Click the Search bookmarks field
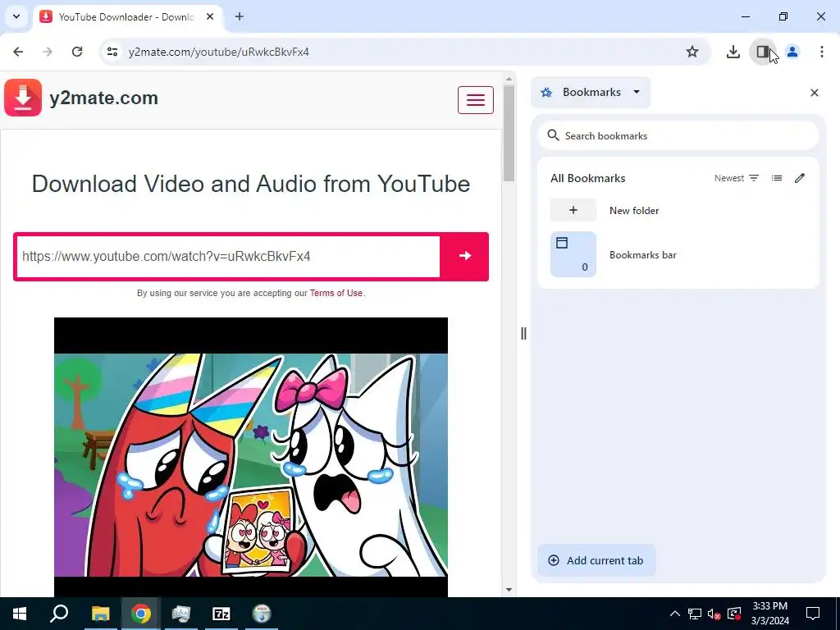 point(678,135)
